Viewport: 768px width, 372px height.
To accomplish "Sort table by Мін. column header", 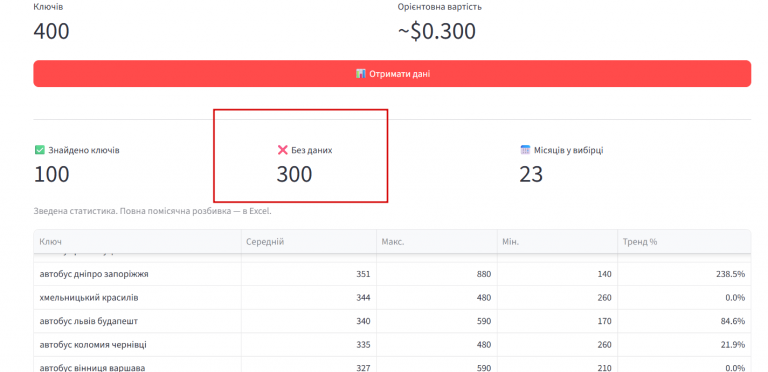I will [557, 242].
